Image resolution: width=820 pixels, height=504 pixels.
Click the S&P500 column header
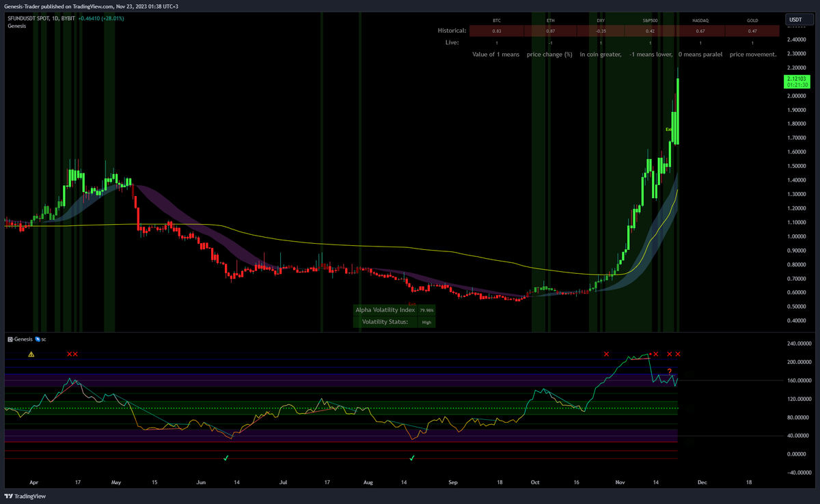coord(650,21)
